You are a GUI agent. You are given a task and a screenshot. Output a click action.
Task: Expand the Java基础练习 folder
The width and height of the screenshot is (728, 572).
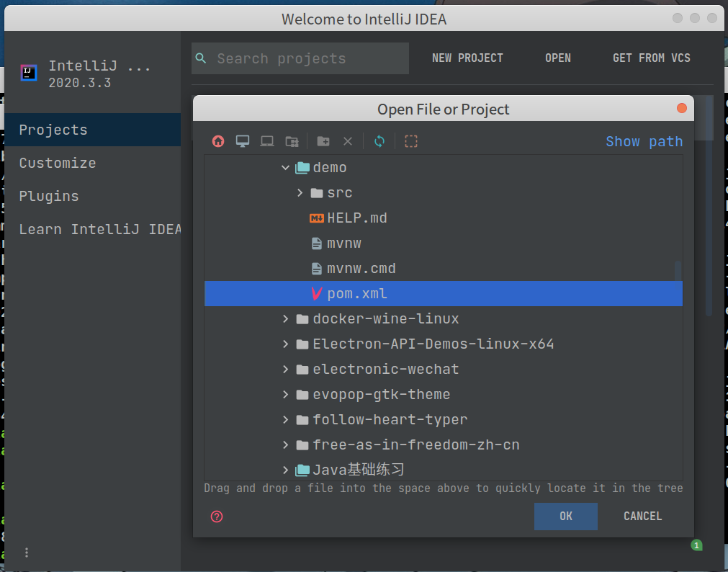point(286,470)
